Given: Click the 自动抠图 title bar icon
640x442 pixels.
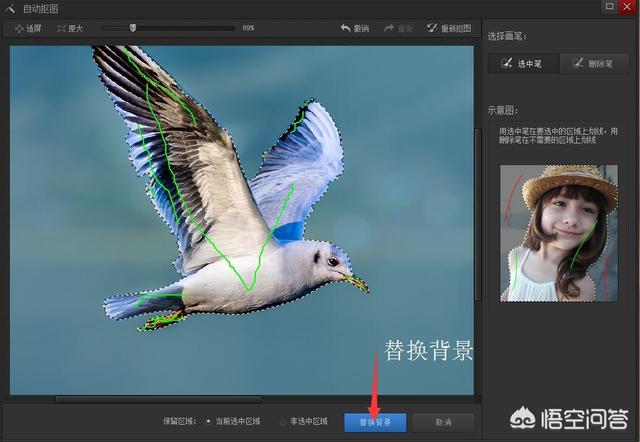Looking at the screenshot, I should click(x=9, y=8).
